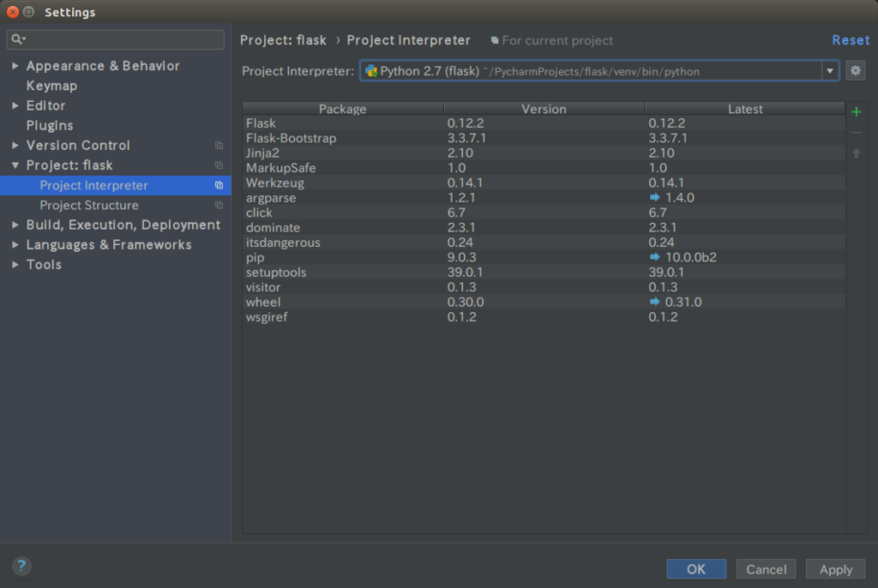Screen dimensions: 878x588
Task: Expand Languages & Frameworks section
Action: [x=15, y=245]
